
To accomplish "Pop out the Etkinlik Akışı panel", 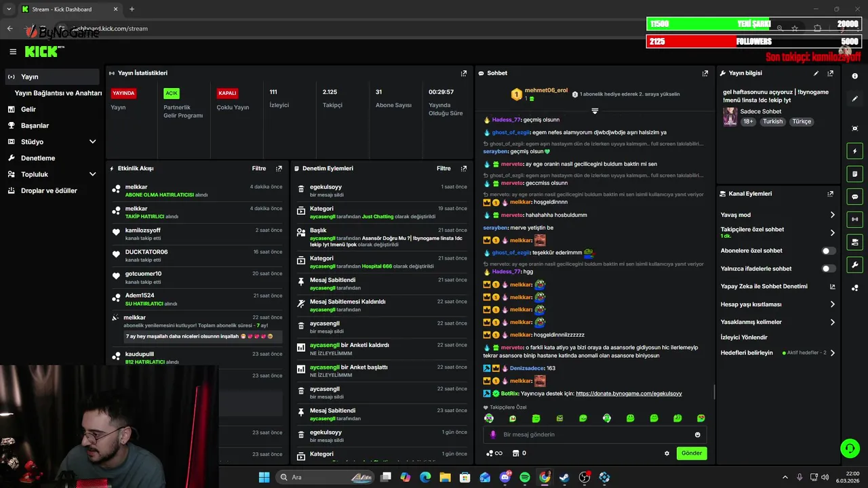I will coord(279,168).
